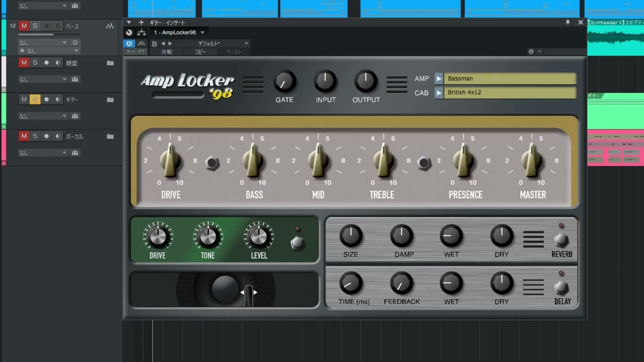Click the オート:オフ automation button
The image size is (644, 362).
(134, 52)
